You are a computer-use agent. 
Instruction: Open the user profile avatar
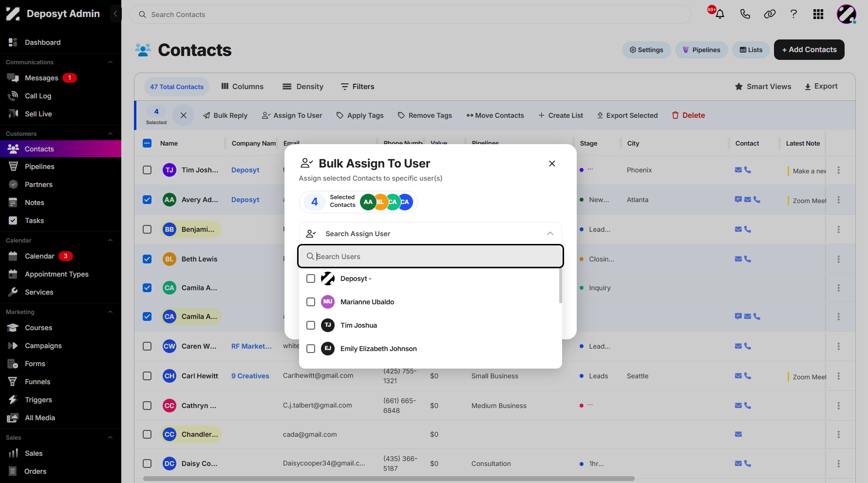tap(847, 14)
